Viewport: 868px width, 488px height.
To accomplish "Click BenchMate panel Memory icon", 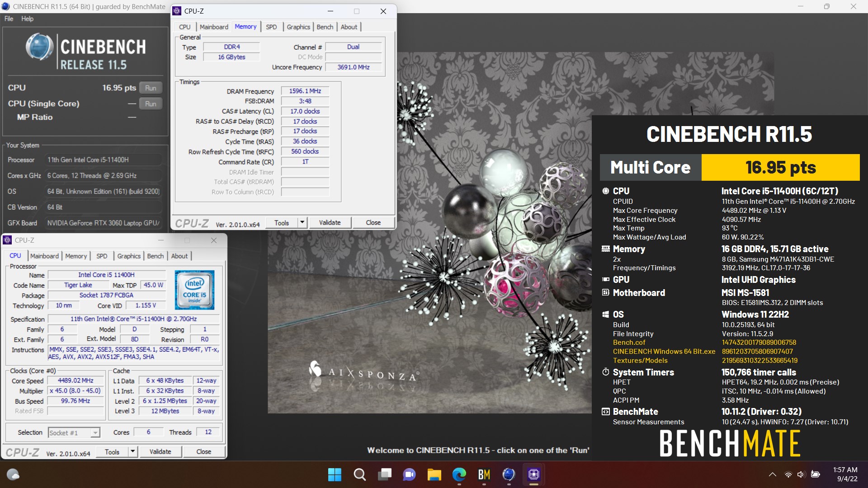I will (x=606, y=249).
